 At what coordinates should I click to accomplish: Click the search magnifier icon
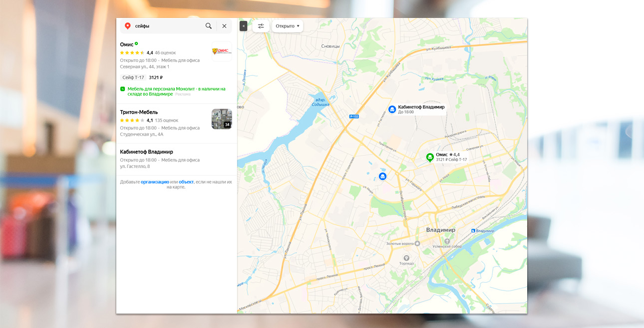(x=209, y=26)
